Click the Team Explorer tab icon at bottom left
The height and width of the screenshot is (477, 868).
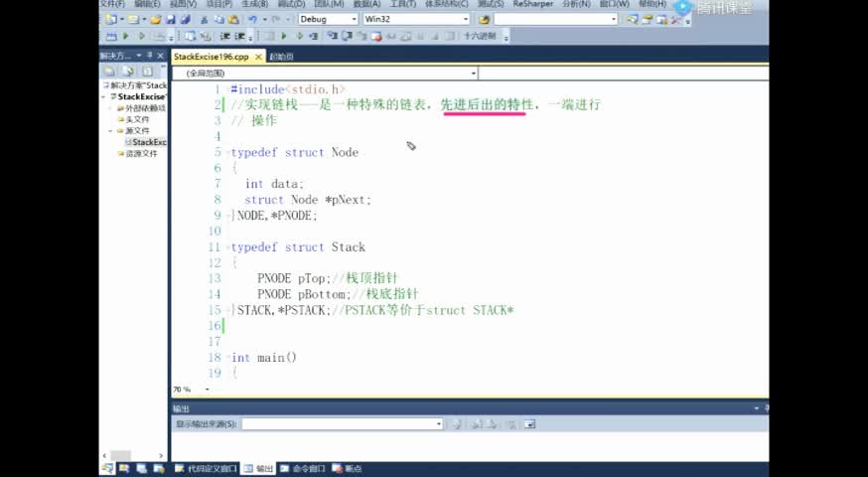(x=159, y=469)
